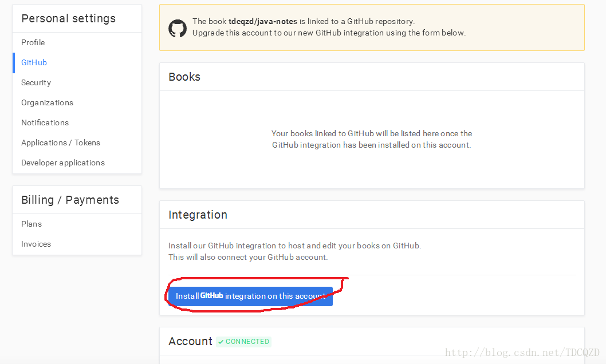Click the Books section heading
The height and width of the screenshot is (364, 606).
click(184, 77)
